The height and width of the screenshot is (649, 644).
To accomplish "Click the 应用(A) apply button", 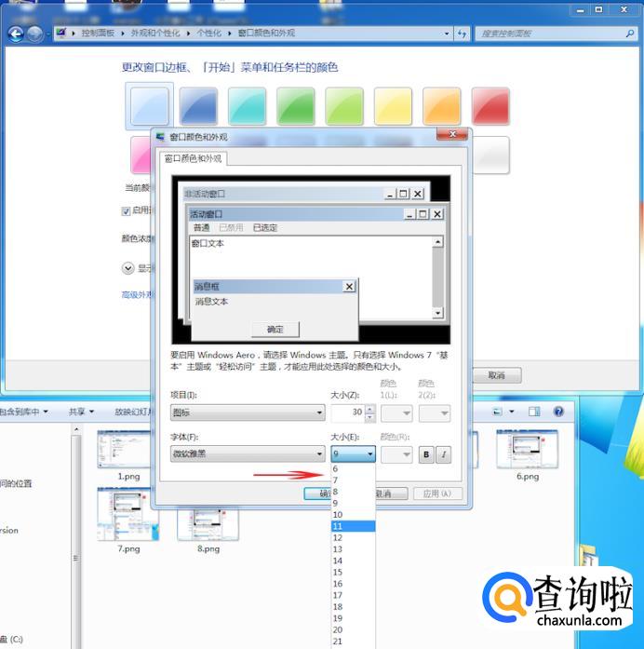I will tap(437, 494).
